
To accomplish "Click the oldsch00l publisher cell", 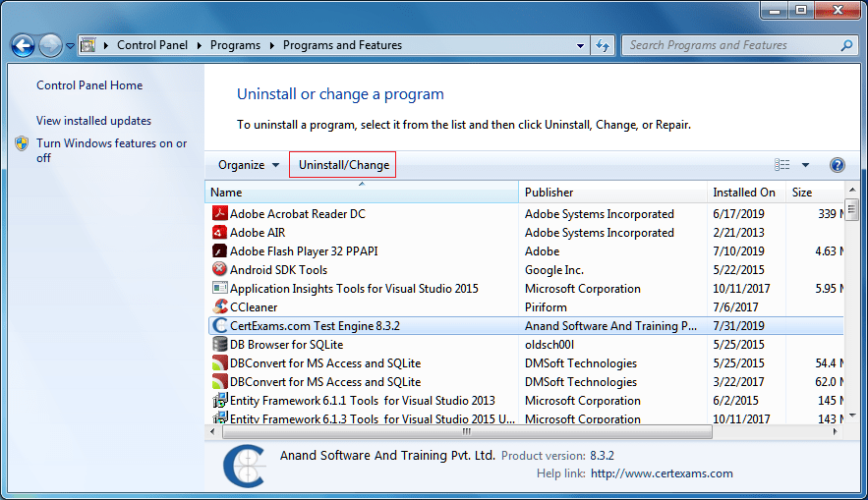I will (x=550, y=345).
